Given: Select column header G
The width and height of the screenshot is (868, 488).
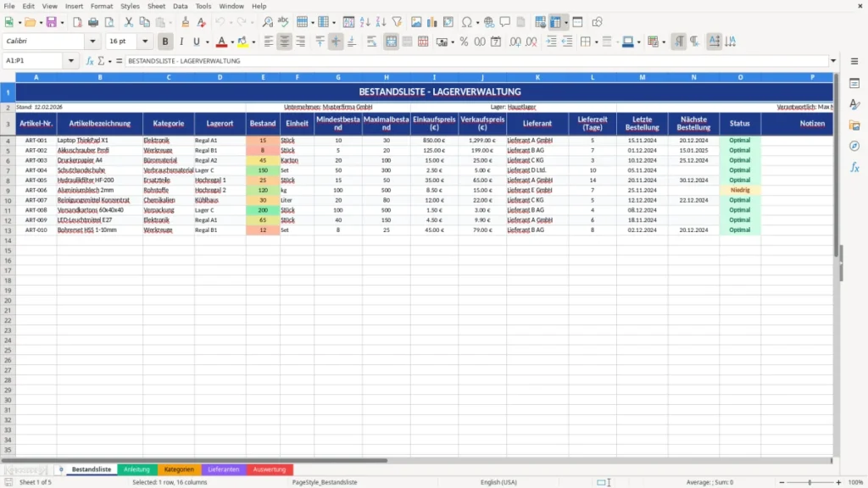Looking at the screenshot, I should [x=338, y=77].
